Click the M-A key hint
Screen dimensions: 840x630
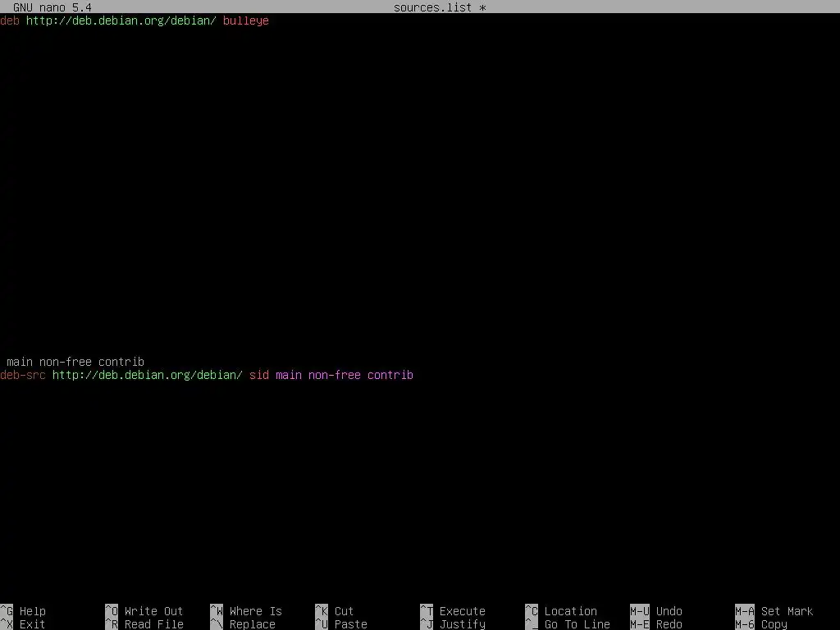745,611
